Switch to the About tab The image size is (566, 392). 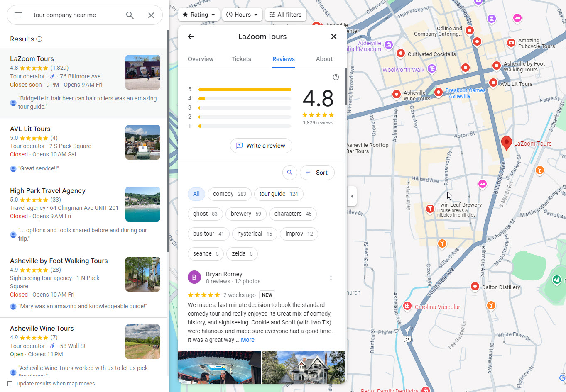324,59
